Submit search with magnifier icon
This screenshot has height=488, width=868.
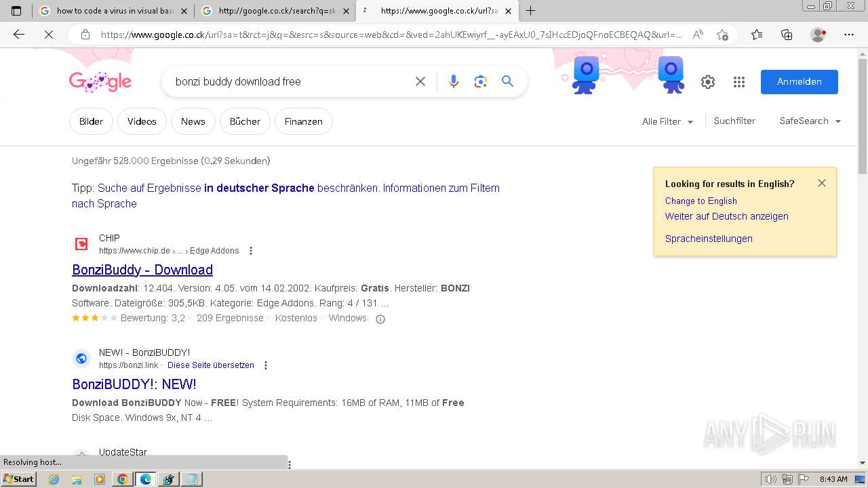click(507, 81)
